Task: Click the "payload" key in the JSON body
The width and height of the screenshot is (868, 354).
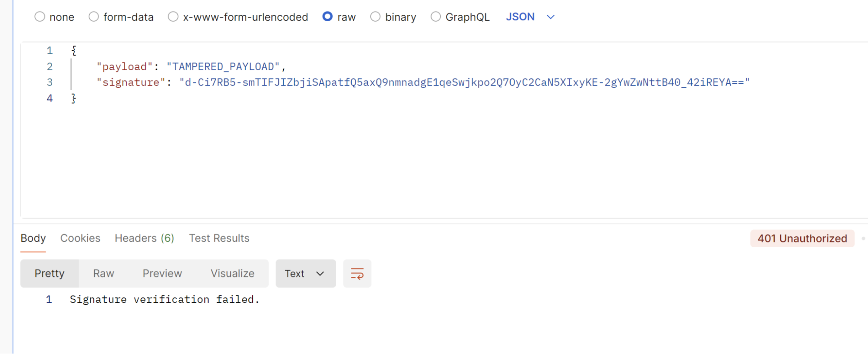Action: coord(125,66)
